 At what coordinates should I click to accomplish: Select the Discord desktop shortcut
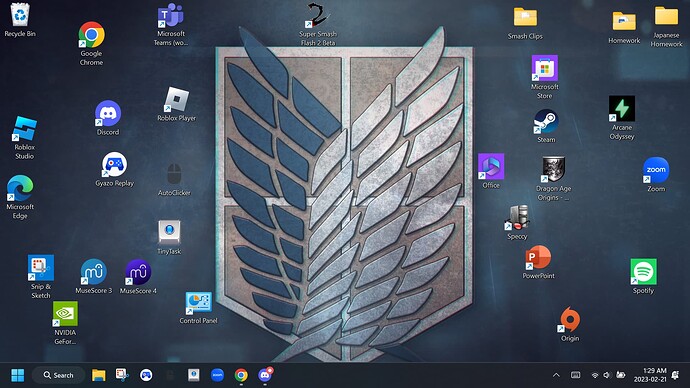(x=108, y=118)
